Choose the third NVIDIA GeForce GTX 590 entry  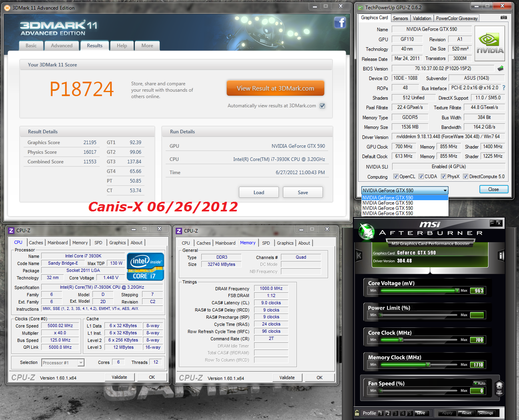click(405, 208)
